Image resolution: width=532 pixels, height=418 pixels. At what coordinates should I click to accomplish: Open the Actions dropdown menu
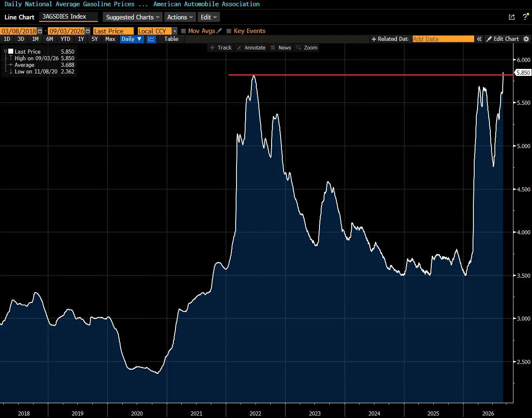point(180,17)
